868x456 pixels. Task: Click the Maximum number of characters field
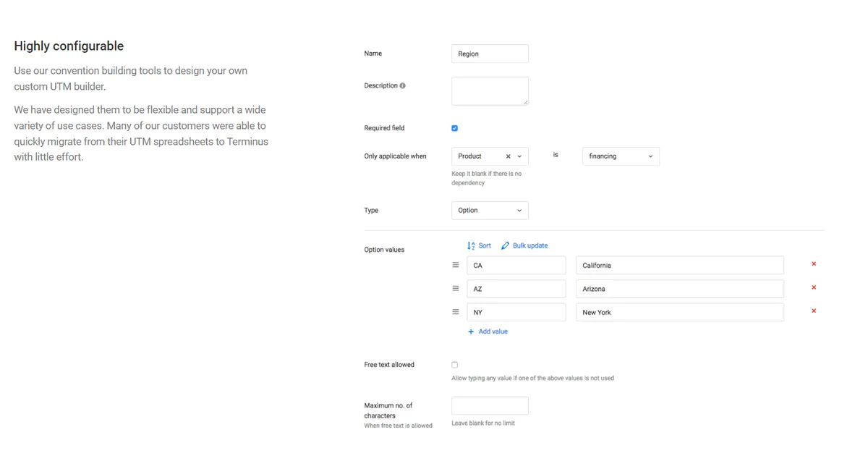point(490,405)
